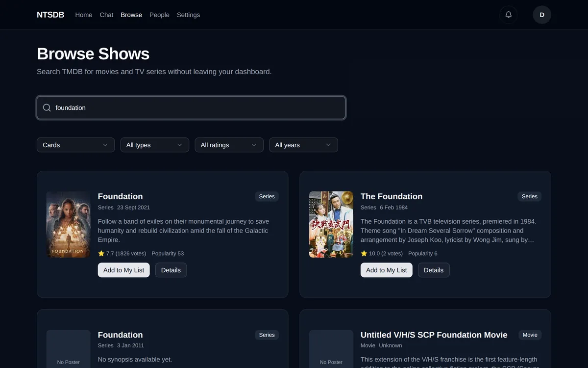This screenshot has width=588, height=368.
Task: Open the user avatar menu labeled D
Action: [x=542, y=15]
